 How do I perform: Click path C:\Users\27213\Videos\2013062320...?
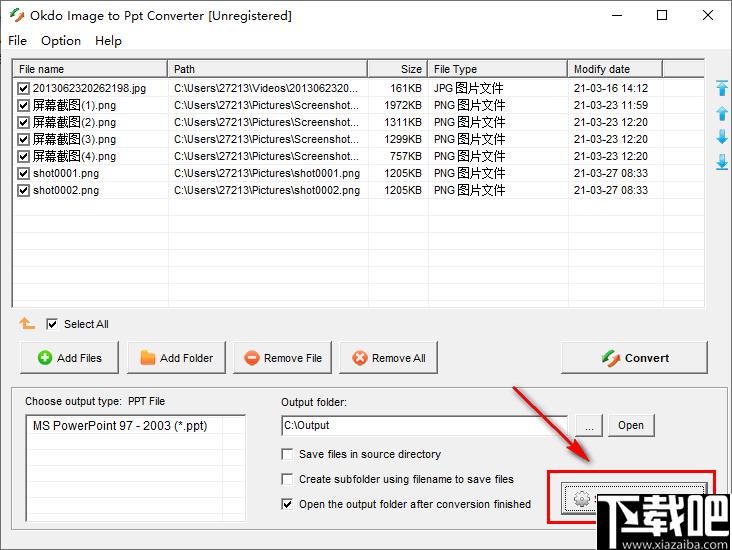pyautogui.click(x=267, y=88)
